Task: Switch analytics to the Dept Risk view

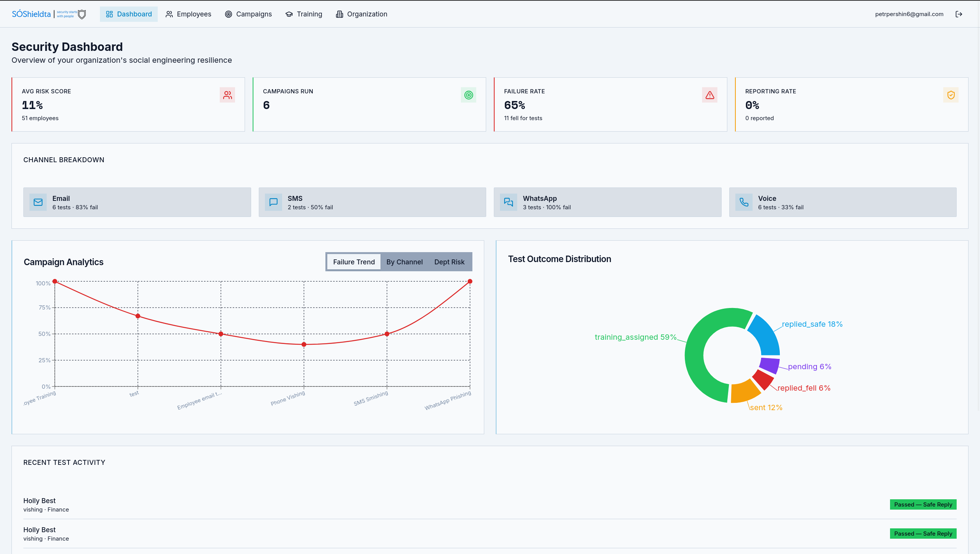Action: [449, 262]
